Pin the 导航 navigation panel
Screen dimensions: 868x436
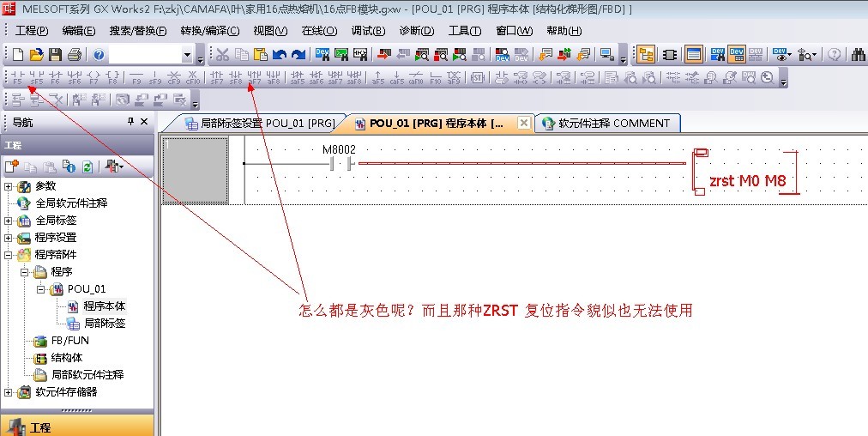(130, 122)
